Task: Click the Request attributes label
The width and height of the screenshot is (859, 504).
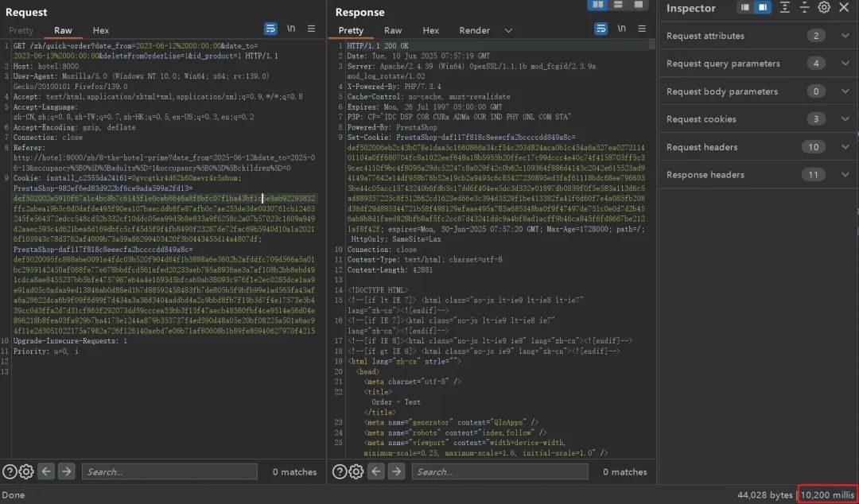Action: [705, 36]
